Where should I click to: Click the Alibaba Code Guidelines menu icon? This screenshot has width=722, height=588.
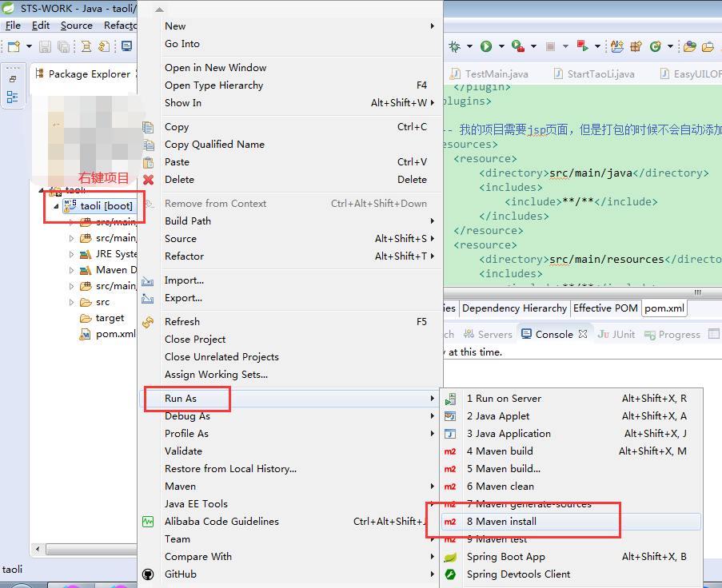click(148, 521)
